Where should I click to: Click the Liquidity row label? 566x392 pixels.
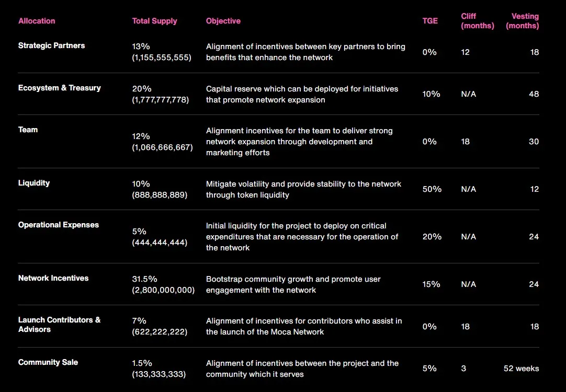[x=34, y=183]
